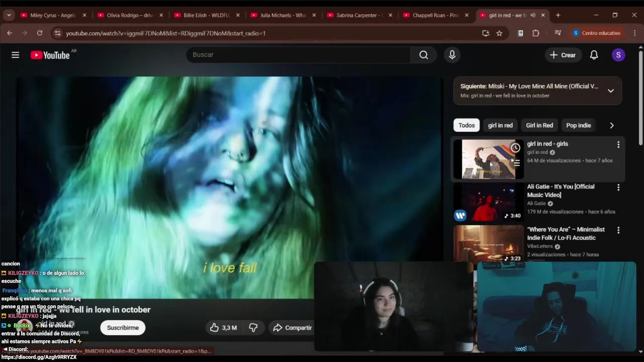Viewport: 644px width, 362px height.
Task: Close the Miley Cyrus tab
Action: (x=85, y=15)
